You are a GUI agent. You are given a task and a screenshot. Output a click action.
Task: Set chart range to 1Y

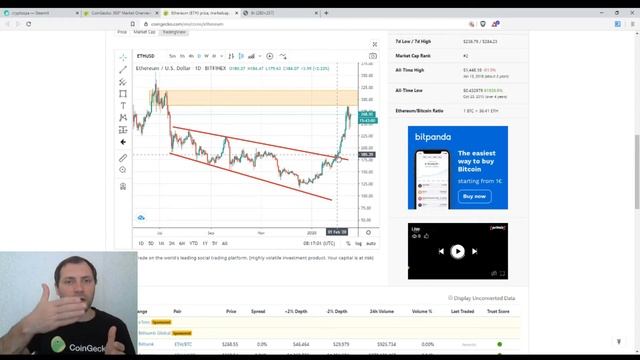tap(205, 243)
